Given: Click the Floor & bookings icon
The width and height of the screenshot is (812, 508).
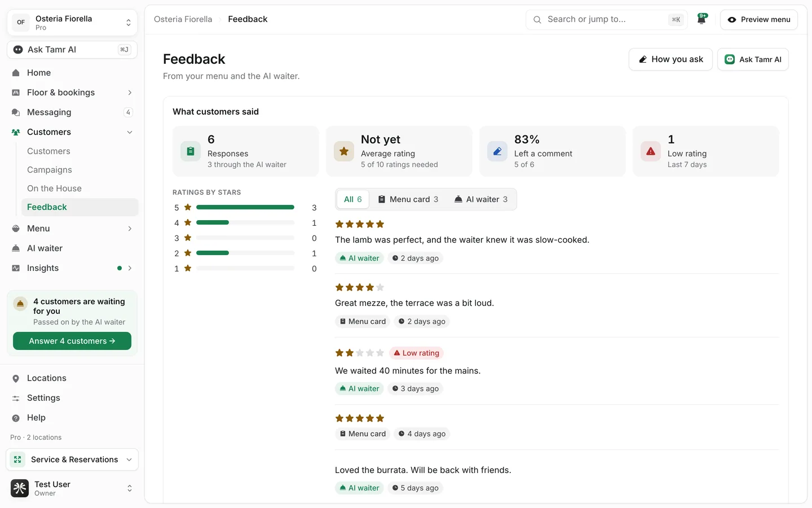Looking at the screenshot, I should click(x=16, y=93).
